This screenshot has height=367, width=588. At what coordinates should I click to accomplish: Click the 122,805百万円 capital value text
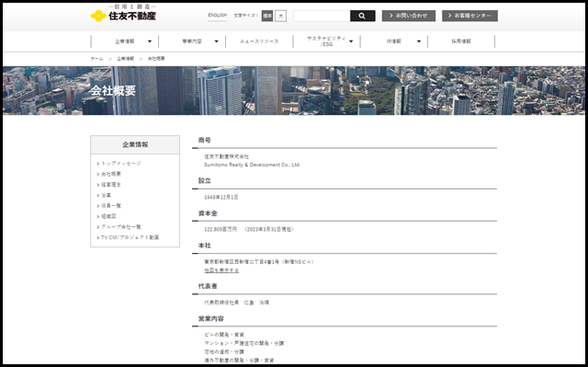[220, 229]
